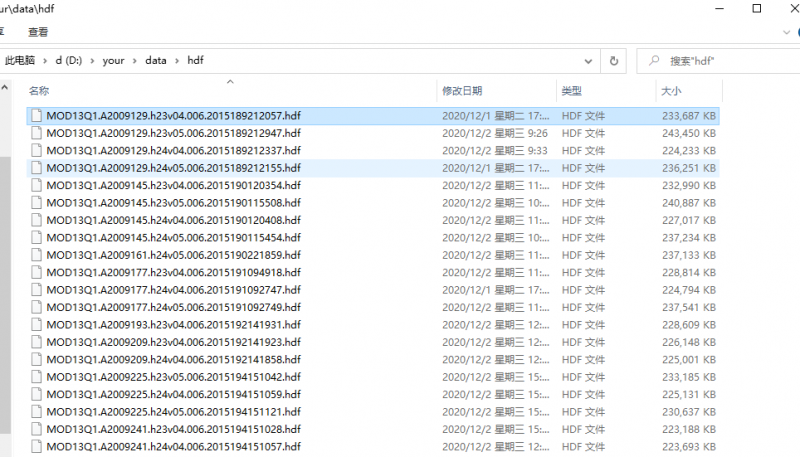Click the navigation pane vertical scrollbar
The width and height of the screenshot is (800, 457).
click(x=5, y=300)
